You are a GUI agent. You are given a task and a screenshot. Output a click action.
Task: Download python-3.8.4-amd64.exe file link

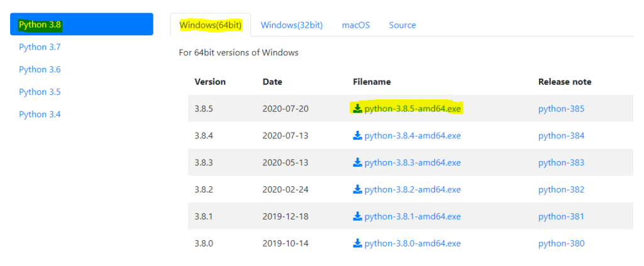tap(413, 135)
